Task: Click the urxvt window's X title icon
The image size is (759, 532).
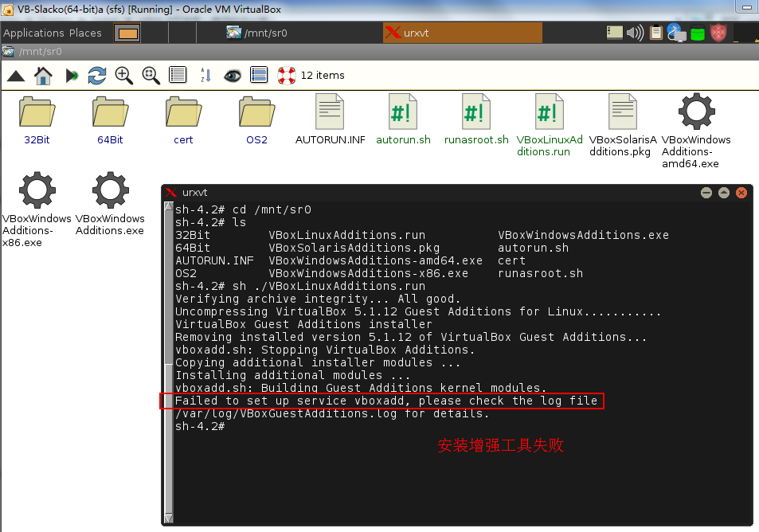Action: pyautogui.click(x=171, y=192)
